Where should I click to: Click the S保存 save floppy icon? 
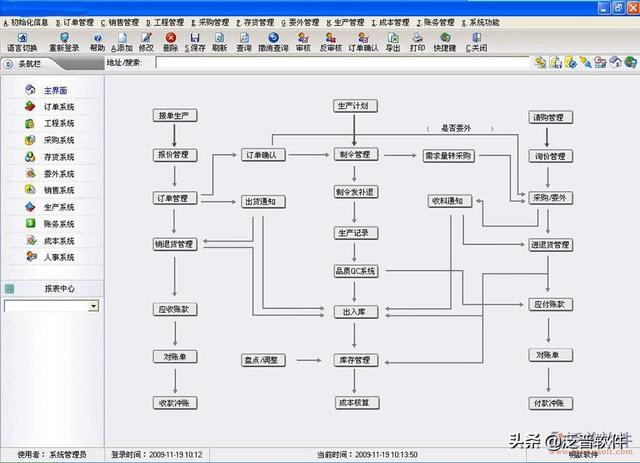195,38
